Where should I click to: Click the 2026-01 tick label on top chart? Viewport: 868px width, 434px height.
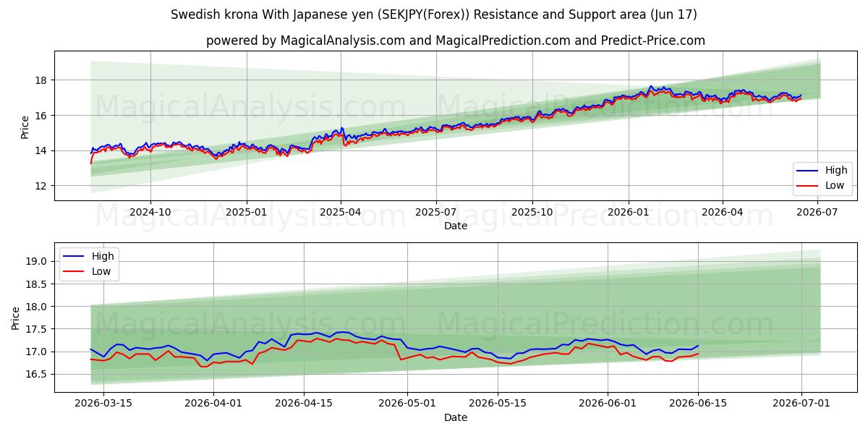click(x=629, y=212)
